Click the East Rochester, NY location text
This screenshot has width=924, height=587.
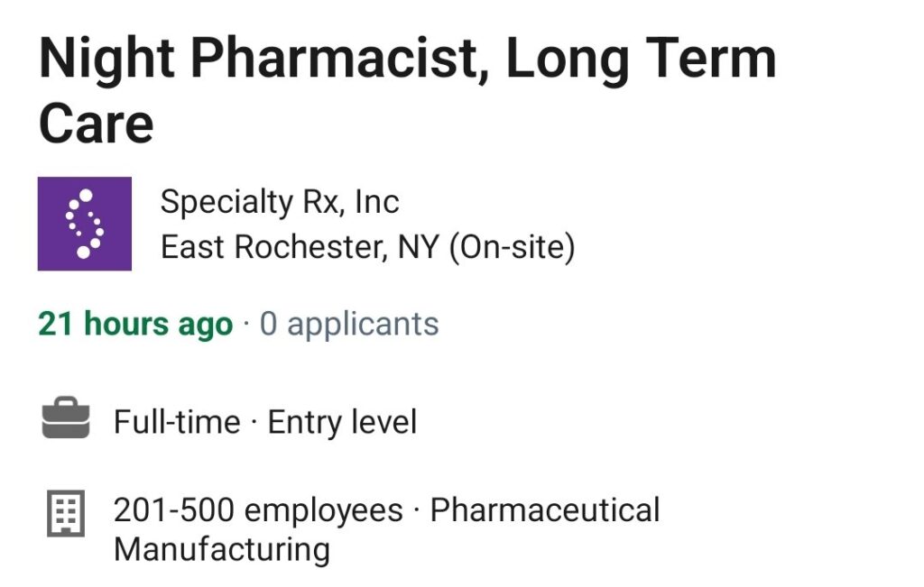click(300, 247)
